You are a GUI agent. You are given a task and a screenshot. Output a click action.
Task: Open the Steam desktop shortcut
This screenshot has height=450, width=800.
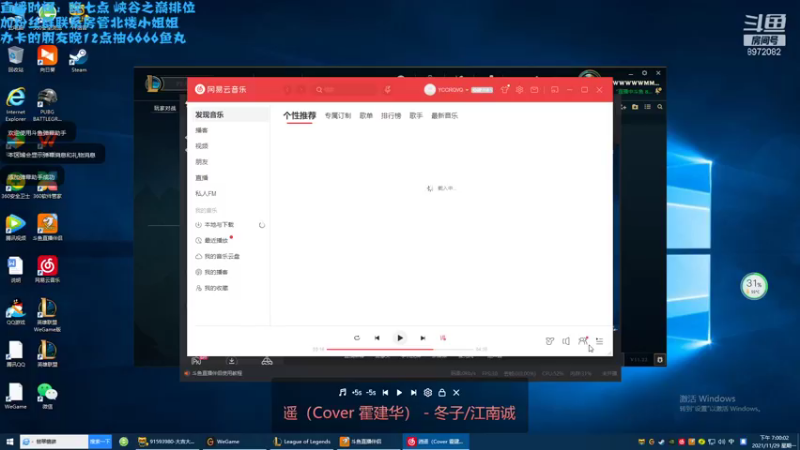tap(79, 60)
